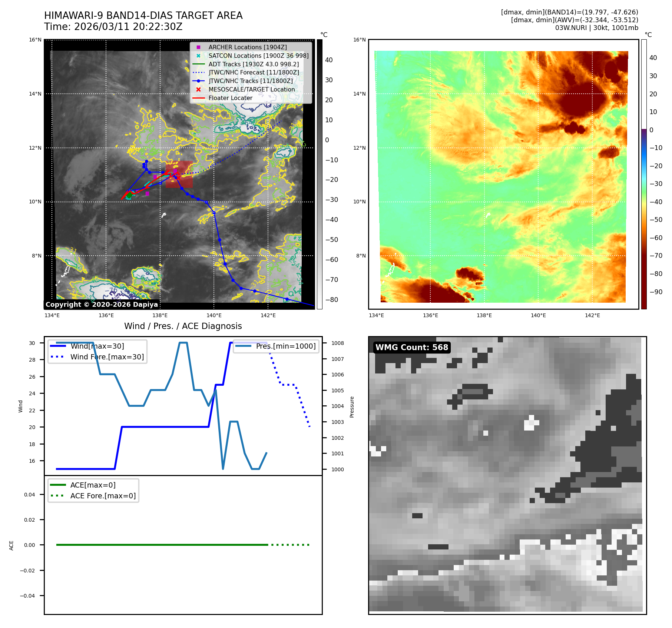Click the red Floater Locater legend line
This screenshot has height=628, width=672.
(x=198, y=98)
